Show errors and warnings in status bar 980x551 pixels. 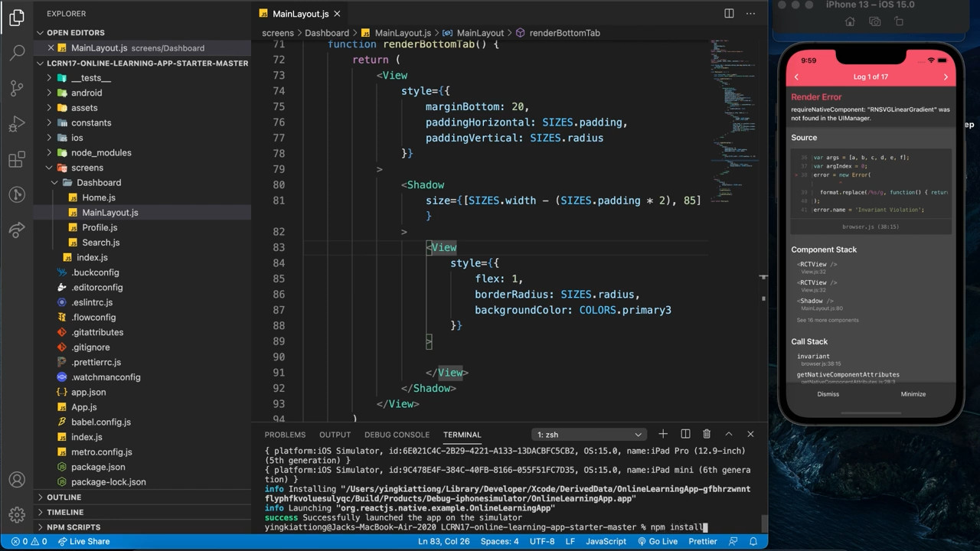click(x=28, y=541)
